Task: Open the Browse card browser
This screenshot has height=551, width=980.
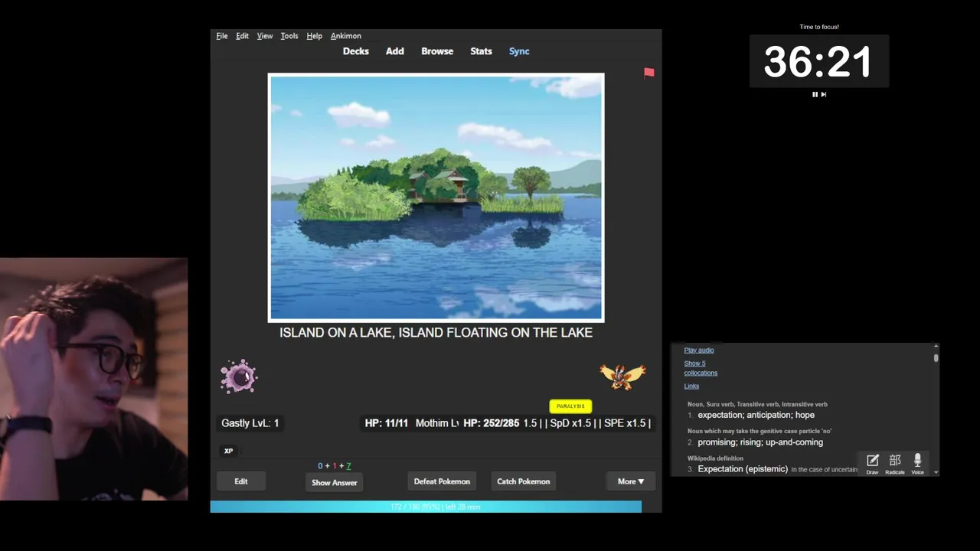Action: point(437,51)
